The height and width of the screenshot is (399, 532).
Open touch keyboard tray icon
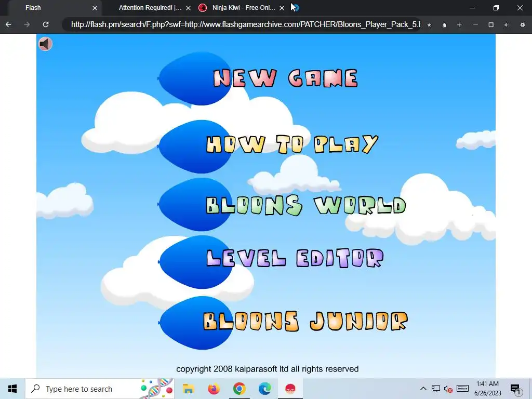click(462, 389)
